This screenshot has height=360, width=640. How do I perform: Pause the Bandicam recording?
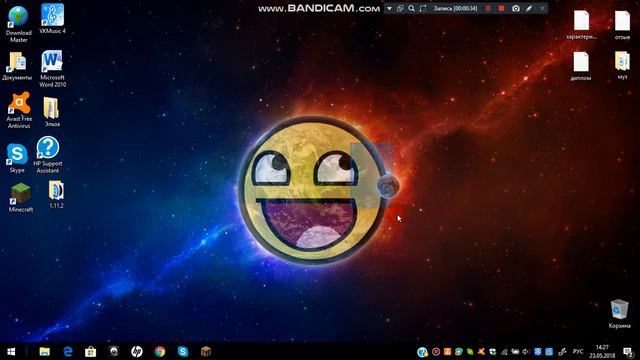click(488, 9)
